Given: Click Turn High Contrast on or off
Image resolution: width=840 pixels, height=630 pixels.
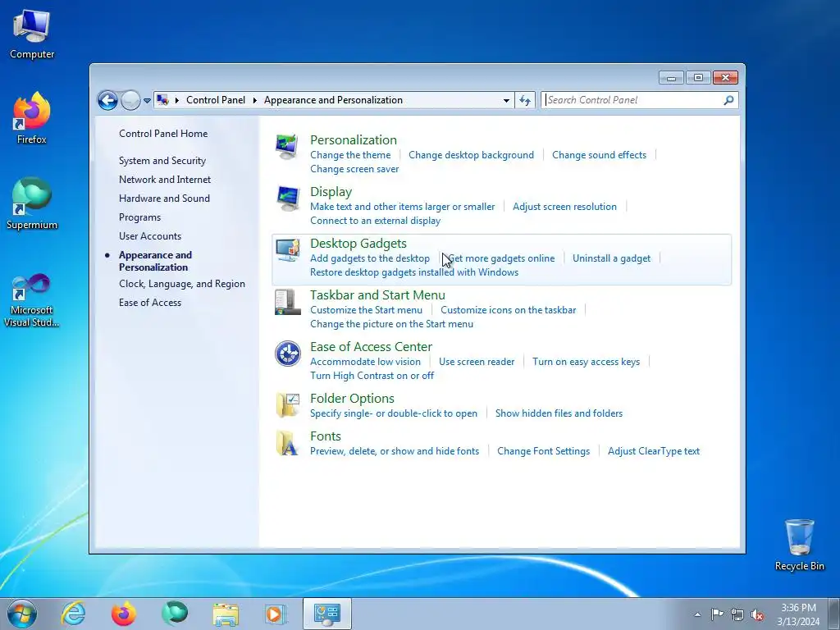Looking at the screenshot, I should [x=372, y=376].
